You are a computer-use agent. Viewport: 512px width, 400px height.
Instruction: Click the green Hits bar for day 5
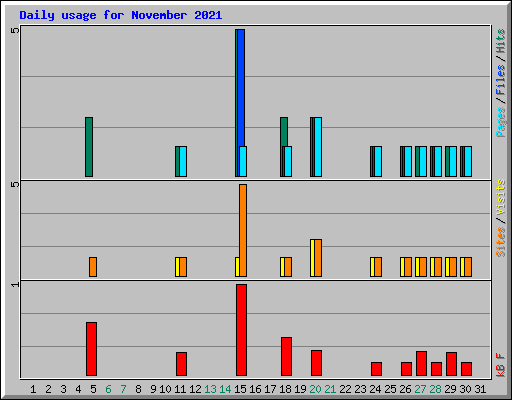click(89, 147)
